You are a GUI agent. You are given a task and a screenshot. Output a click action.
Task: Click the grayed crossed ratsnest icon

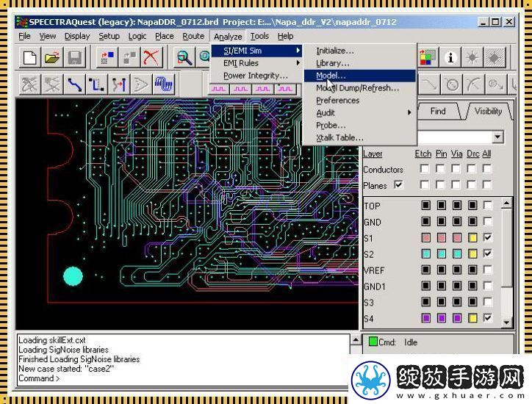(52, 84)
